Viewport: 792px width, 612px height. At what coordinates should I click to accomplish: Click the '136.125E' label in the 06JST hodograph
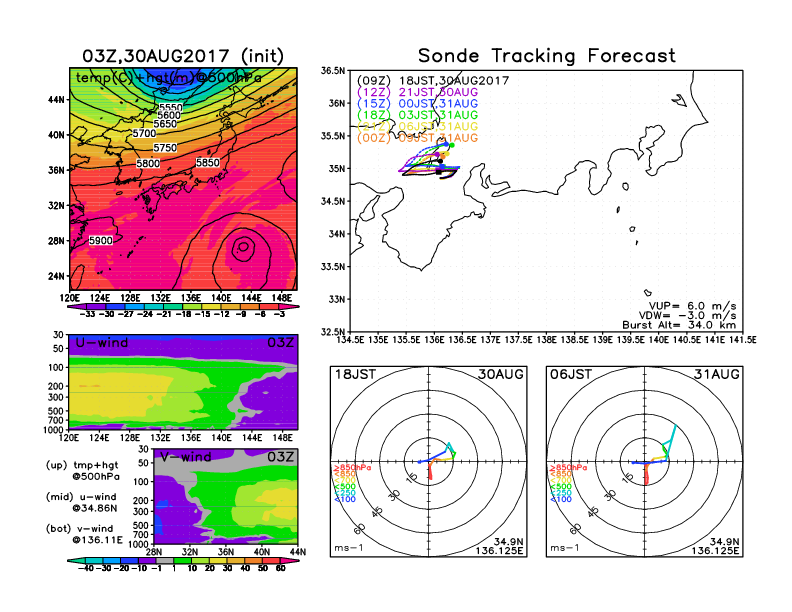pyautogui.click(x=715, y=550)
